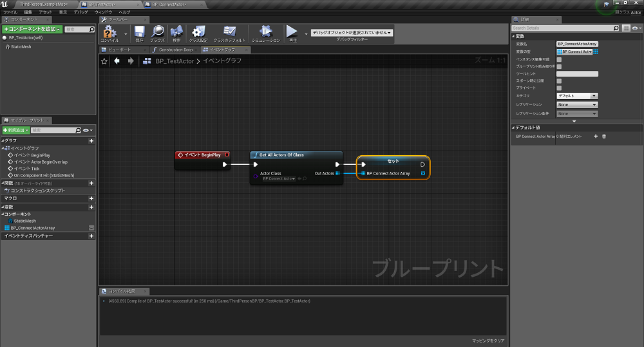Open Actor Class dropdown on node
The height and width of the screenshot is (347, 644).
(279, 178)
